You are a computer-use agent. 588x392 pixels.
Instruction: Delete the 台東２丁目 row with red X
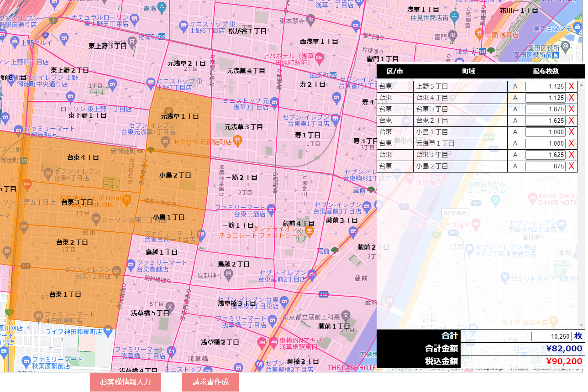tap(571, 120)
